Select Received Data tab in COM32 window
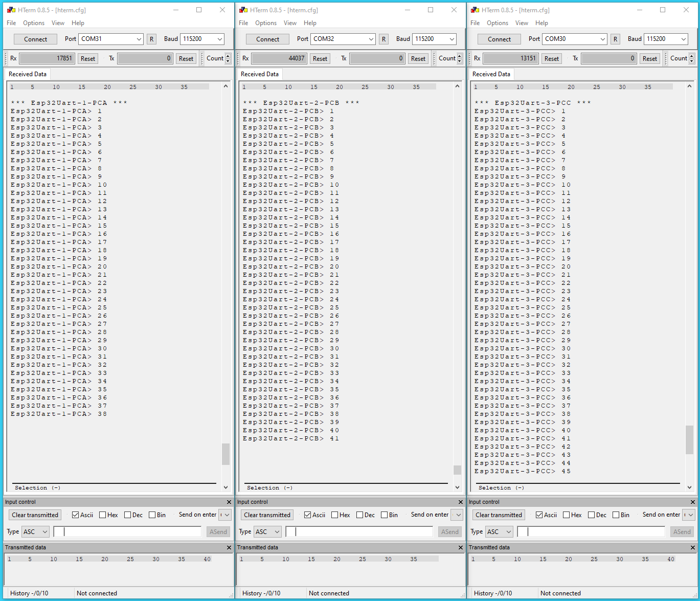The width and height of the screenshot is (700, 601). [260, 74]
